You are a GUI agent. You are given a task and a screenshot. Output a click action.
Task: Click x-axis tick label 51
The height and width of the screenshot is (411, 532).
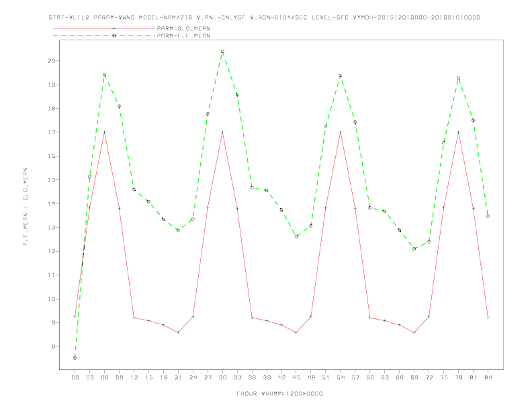click(x=326, y=377)
